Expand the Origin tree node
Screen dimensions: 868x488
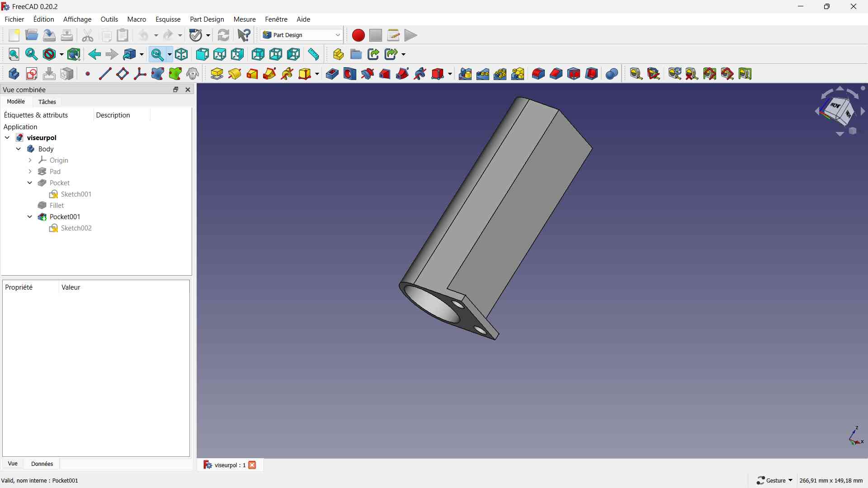30,160
